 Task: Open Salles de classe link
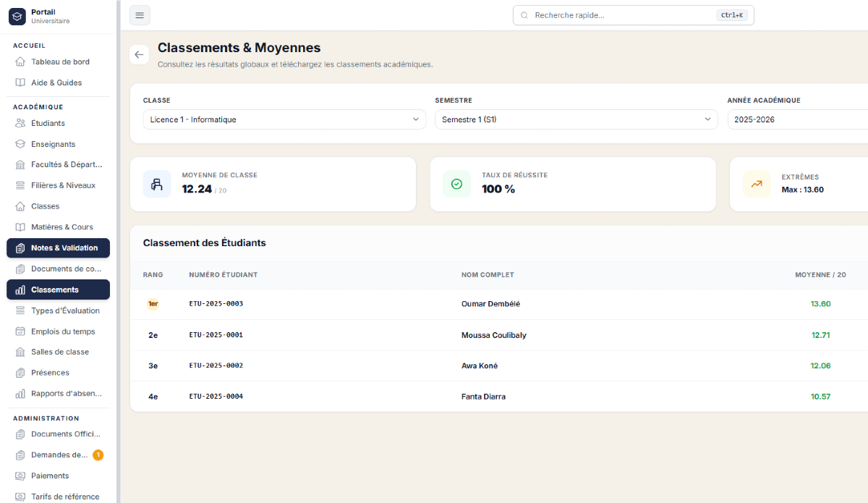tap(58, 352)
